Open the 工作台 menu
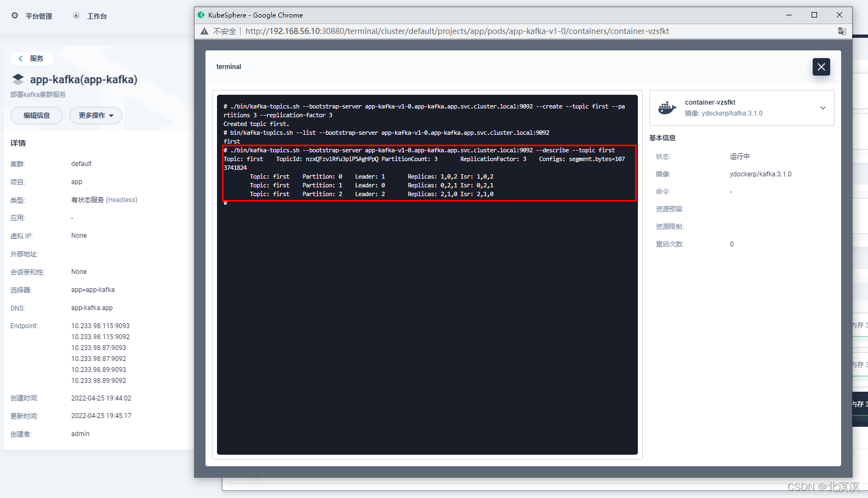Image resolution: width=868 pixels, height=498 pixels. pyautogui.click(x=97, y=16)
